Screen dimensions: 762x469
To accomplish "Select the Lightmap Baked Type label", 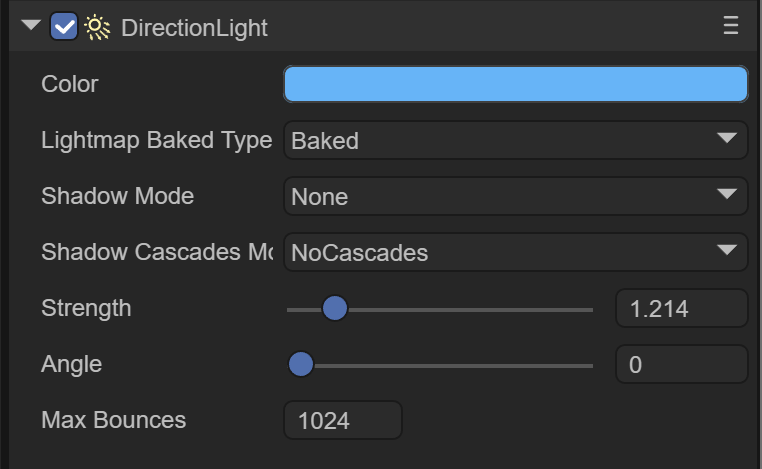I will (156, 140).
